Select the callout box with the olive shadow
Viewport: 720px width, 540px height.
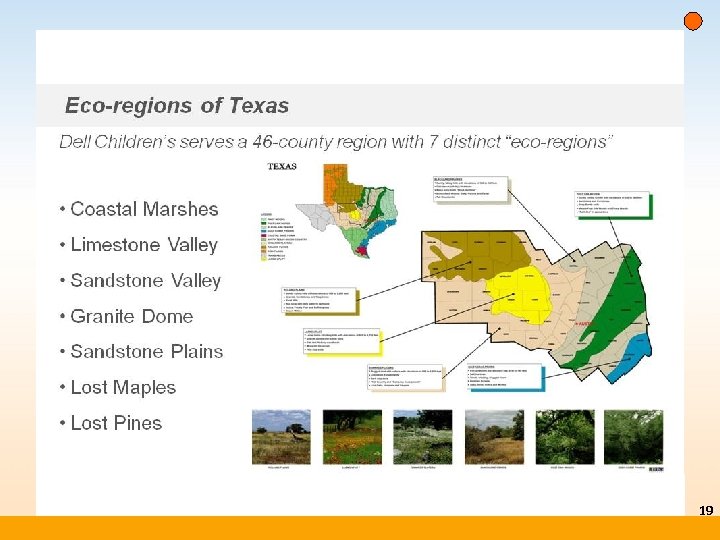tap(320, 301)
